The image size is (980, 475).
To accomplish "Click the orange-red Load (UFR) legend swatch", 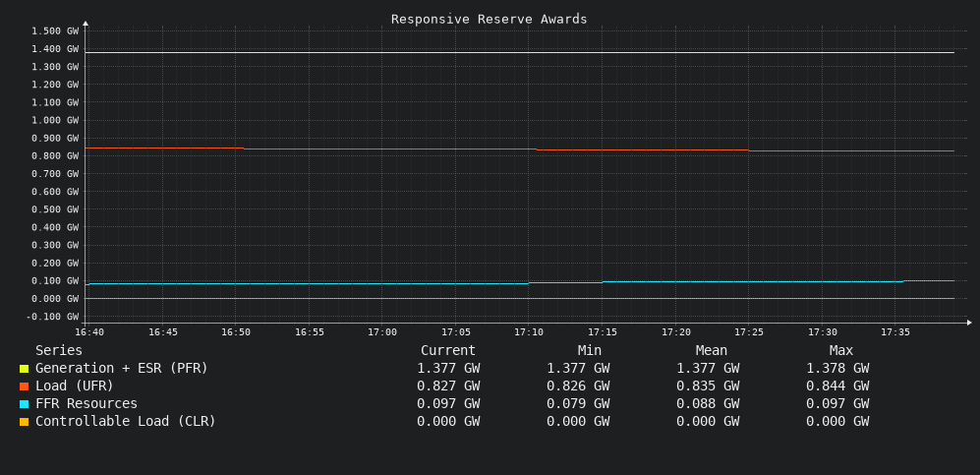I will (x=24, y=386).
